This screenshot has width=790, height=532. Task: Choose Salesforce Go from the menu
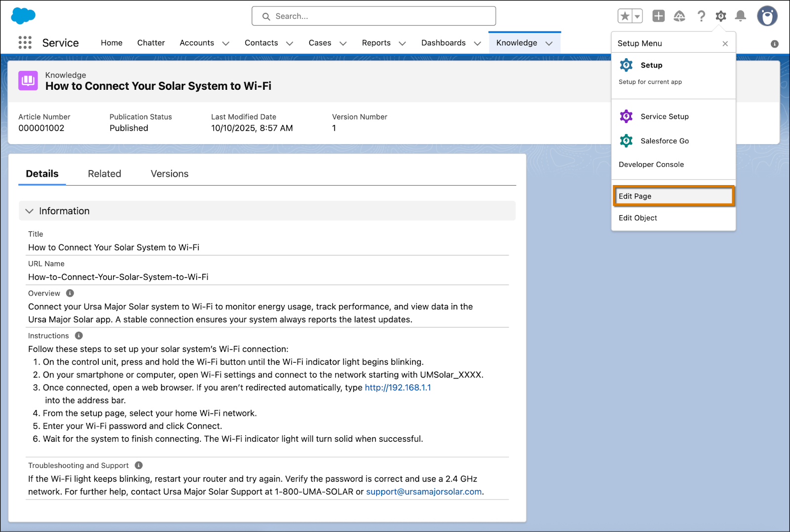(673, 141)
